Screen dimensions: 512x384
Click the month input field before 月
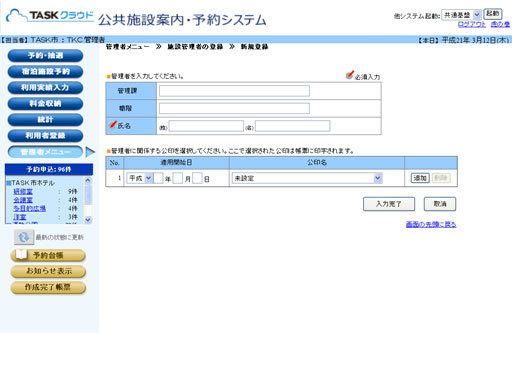(x=178, y=178)
